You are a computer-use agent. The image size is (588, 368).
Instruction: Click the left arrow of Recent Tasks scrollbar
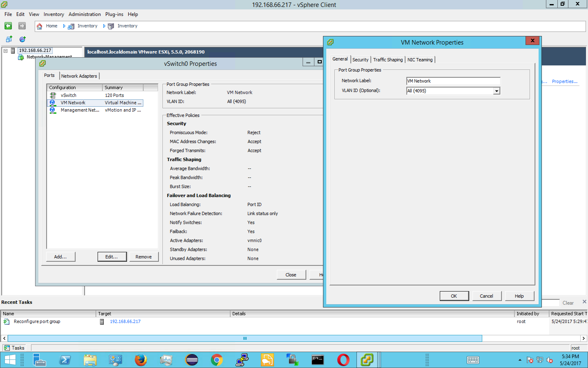coord(4,338)
